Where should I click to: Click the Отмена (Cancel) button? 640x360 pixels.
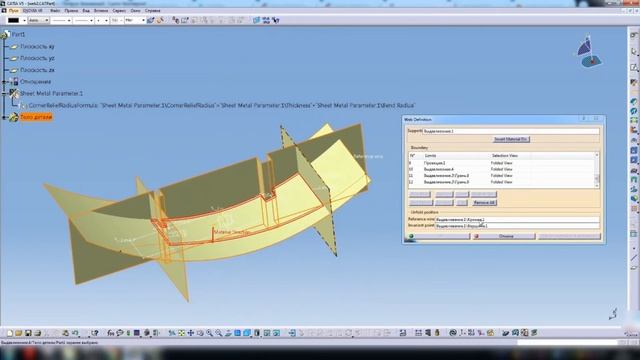504,236
